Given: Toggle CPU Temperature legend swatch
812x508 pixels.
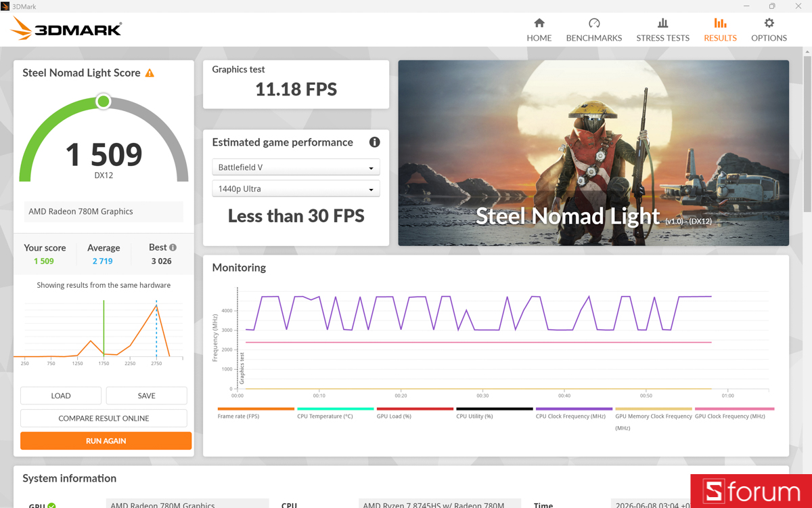Looking at the screenshot, I should click(x=336, y=409).
